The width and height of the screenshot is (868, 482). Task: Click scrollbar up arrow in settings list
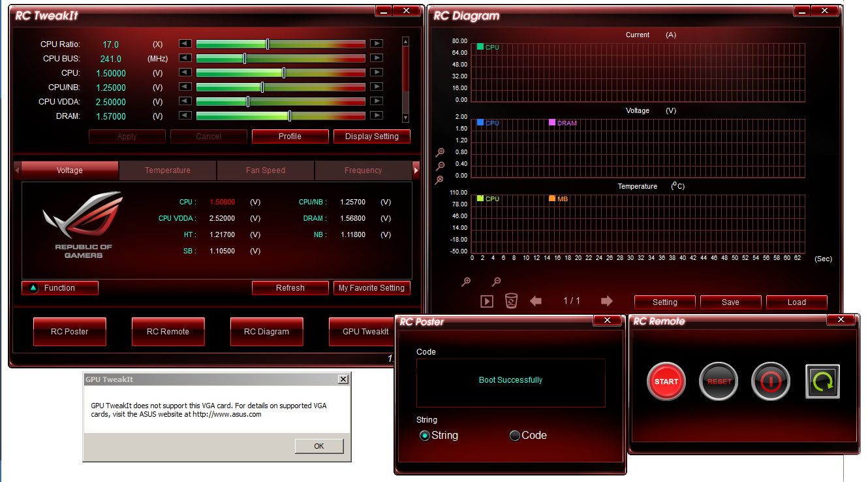[405, 42]
